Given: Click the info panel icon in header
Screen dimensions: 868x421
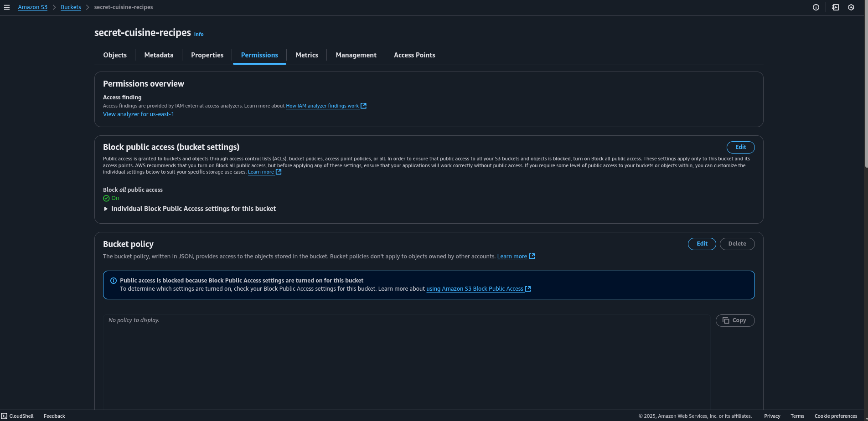Looking at the screenshot, I should click(816, 7).
